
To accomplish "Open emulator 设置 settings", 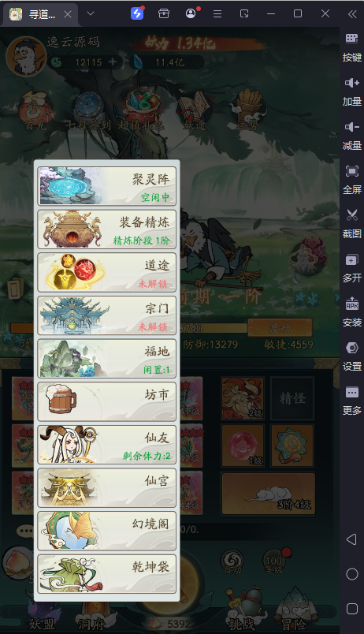I will point(352,356).
